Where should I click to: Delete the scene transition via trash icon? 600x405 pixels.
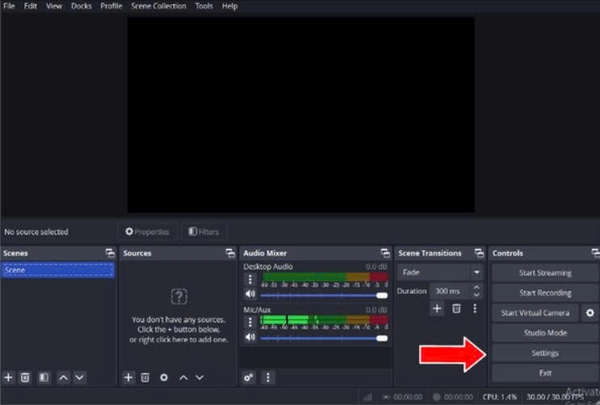coord(456,309)
